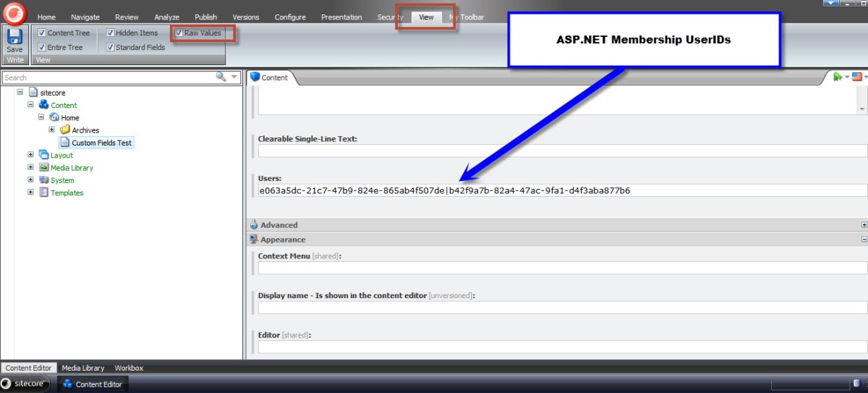Click the Layout node icon in tree

tap(44, 155)
